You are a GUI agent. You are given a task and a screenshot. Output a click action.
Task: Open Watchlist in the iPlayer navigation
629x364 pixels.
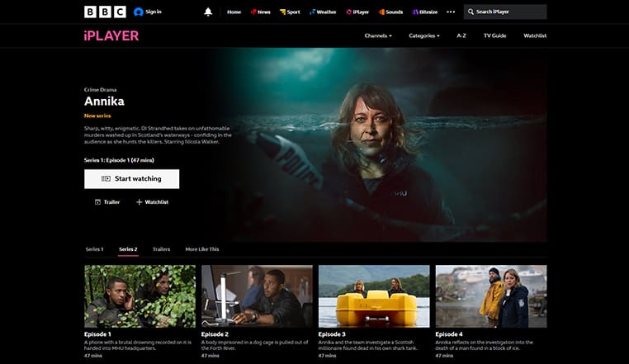coord(535,35)
